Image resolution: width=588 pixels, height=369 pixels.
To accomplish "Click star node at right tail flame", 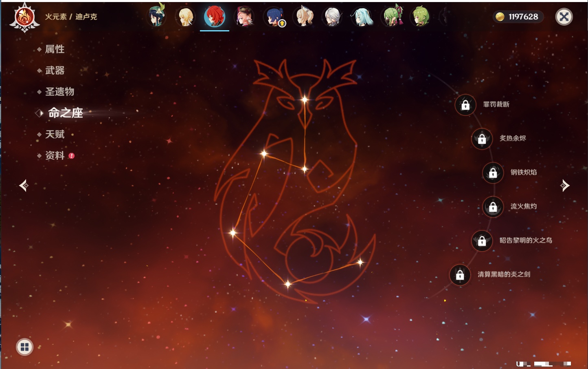I will point(360,262).
